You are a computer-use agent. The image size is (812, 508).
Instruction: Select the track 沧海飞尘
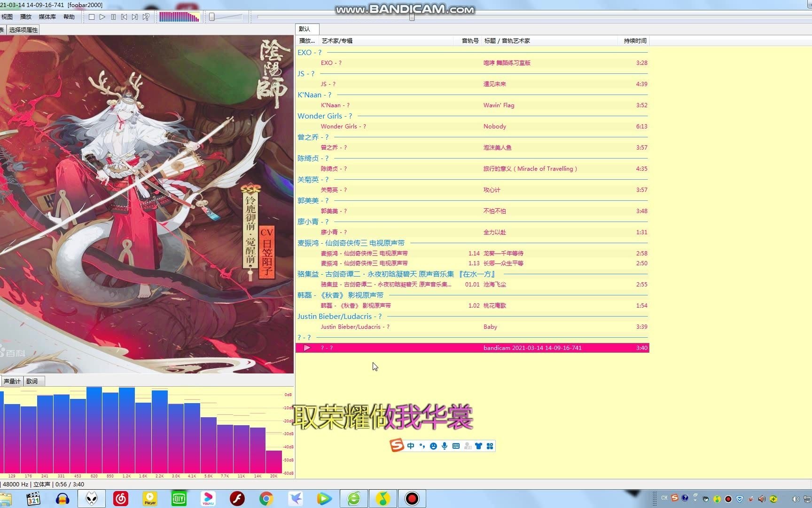click(472, 285)
